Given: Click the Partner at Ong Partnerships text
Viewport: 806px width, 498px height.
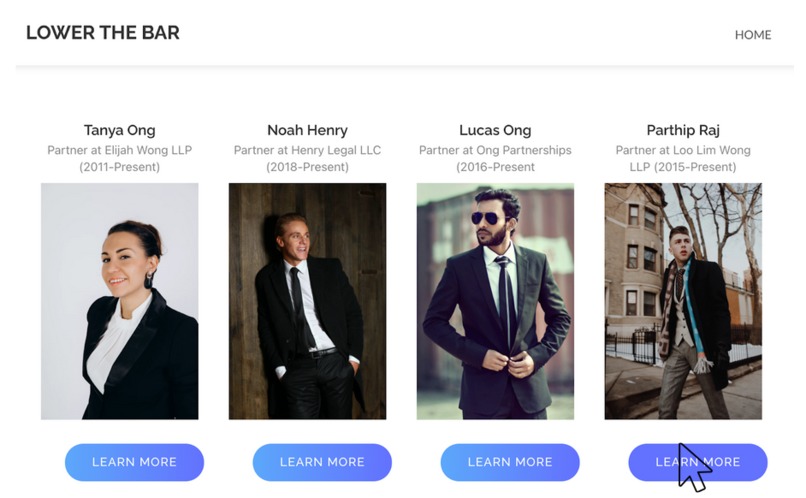Looking at the screenshot, I should coord(495,150).
